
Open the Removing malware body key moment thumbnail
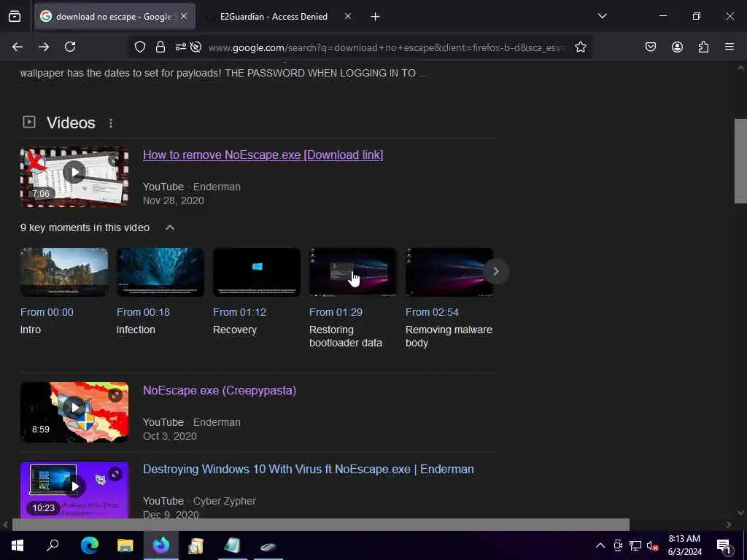coord(449,272)
